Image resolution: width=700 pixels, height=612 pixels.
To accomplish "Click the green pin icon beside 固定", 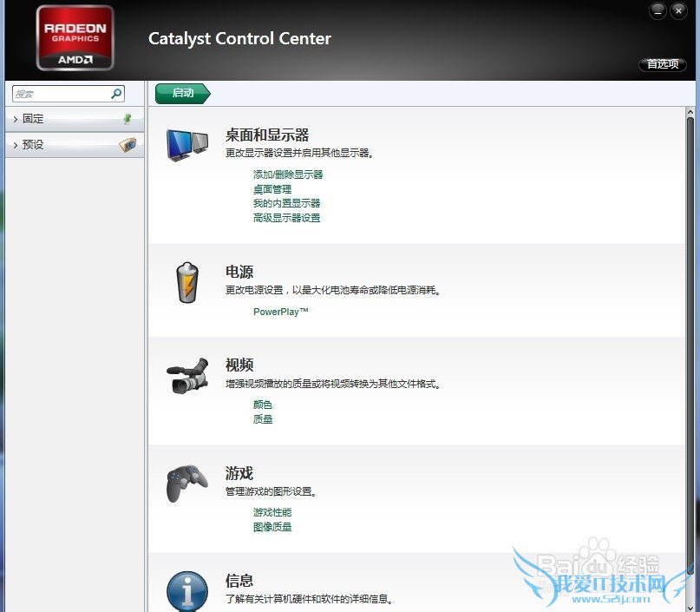I will pos(128,118).
